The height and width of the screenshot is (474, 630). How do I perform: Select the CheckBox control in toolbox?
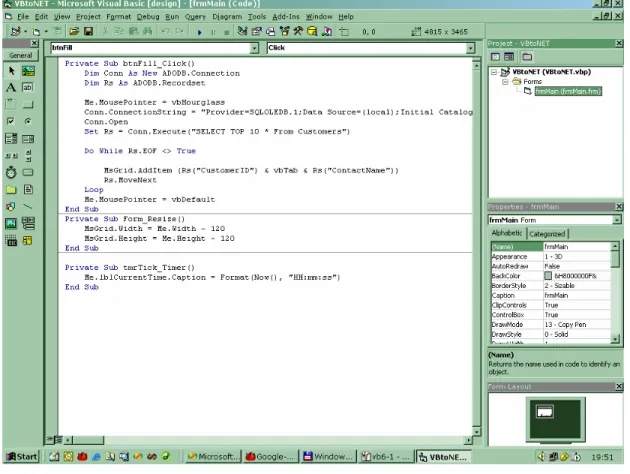point(11,121)
